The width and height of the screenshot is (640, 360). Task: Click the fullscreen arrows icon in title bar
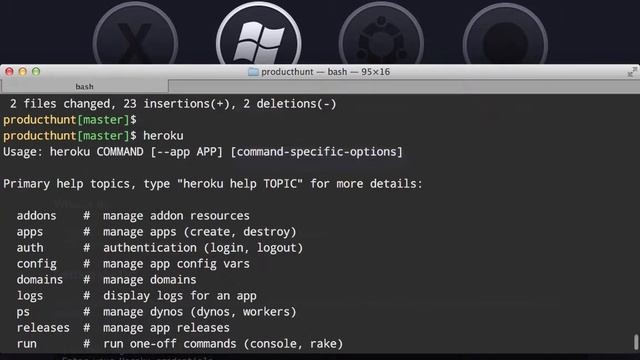(x=632, y=72)
